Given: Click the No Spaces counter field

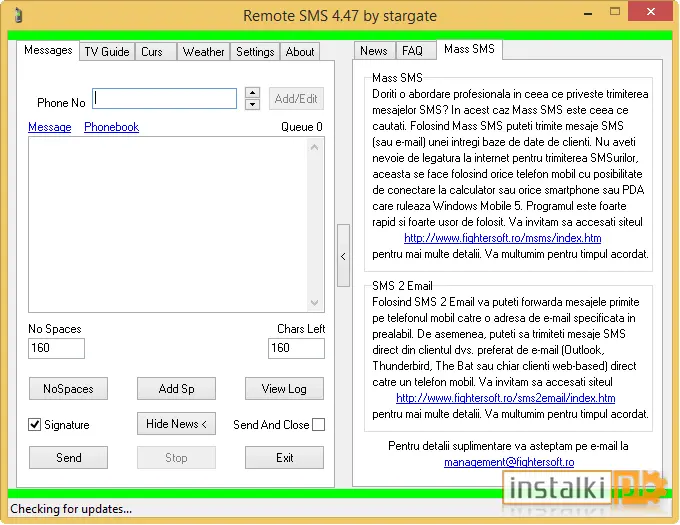Looking at the screenshot, I should [56, 348].
